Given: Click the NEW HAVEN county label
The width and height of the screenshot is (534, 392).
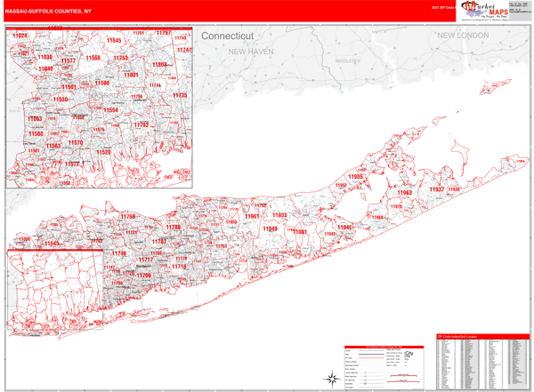Looking at the screenshot, I should click(x=249, y=52).
